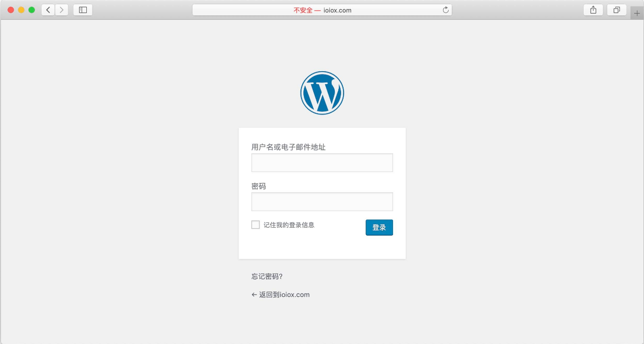Focus the 用户名或电子邮件地址 input field
The image size is (644, 344).
click(x=322, y=163)
